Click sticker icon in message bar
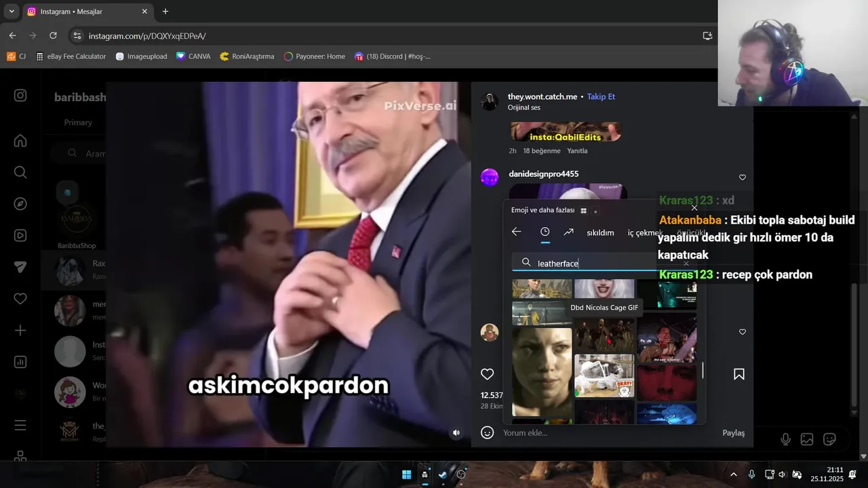 [x=829, y=439]
